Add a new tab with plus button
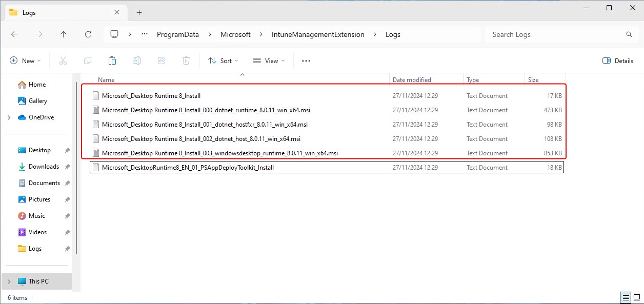This screenshot has width=644, height=304. (x=139, y=12)
